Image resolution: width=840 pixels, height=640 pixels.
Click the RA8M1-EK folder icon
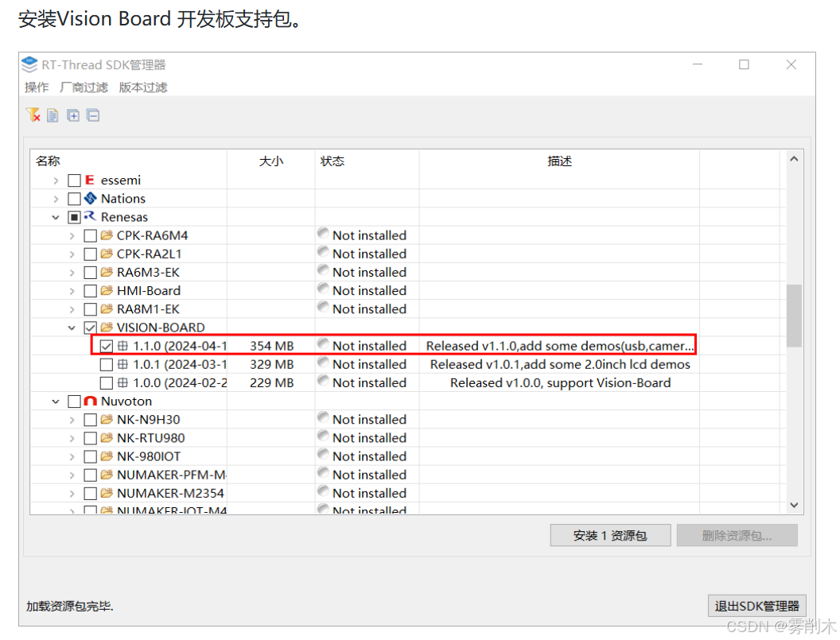pos(107,309)
